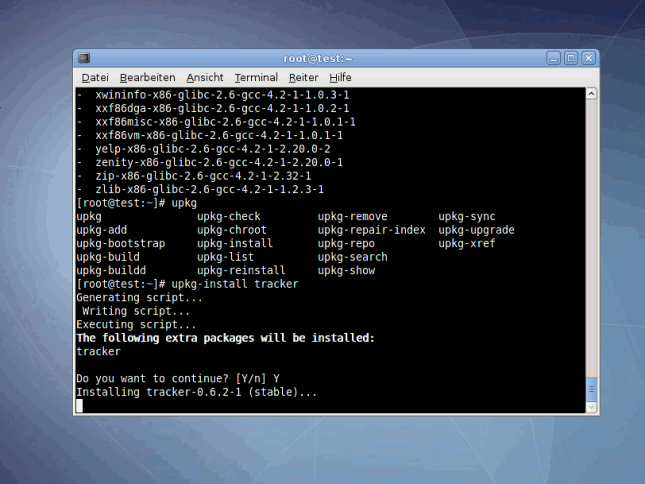
Task: Open the Terminal menu
Action: (x=256, y=77)
